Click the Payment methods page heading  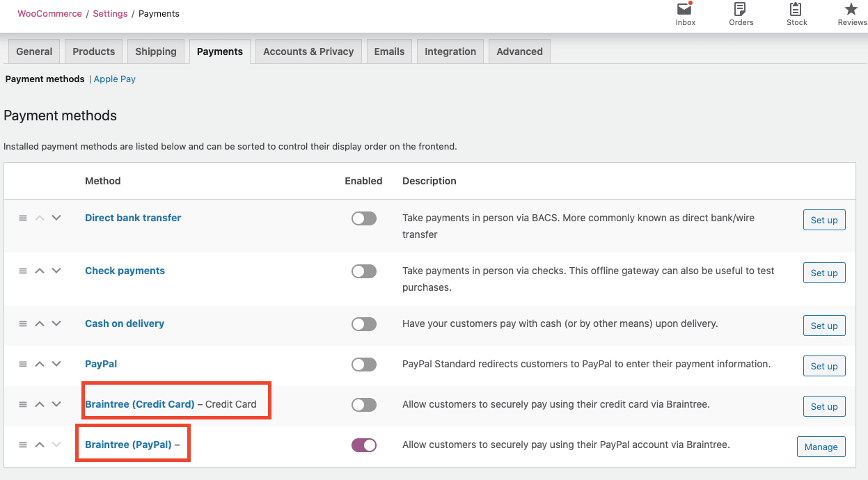click(x=61, y=115)
